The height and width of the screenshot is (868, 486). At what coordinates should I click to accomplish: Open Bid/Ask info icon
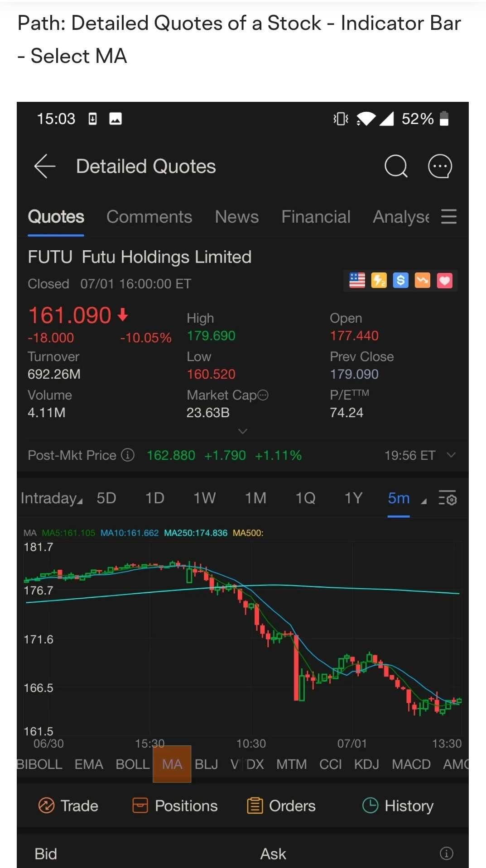446,854
